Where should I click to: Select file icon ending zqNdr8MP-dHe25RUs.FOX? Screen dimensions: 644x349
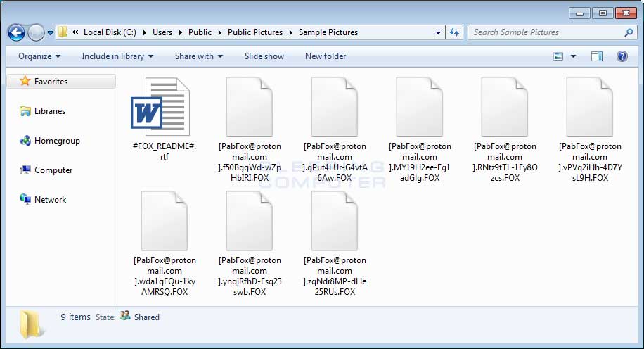click(335, 221)
